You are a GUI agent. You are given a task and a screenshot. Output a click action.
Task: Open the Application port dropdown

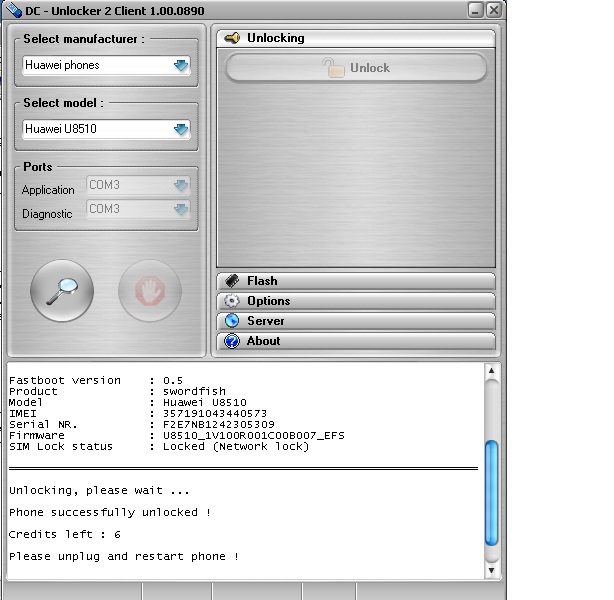[x=180, y=186]
